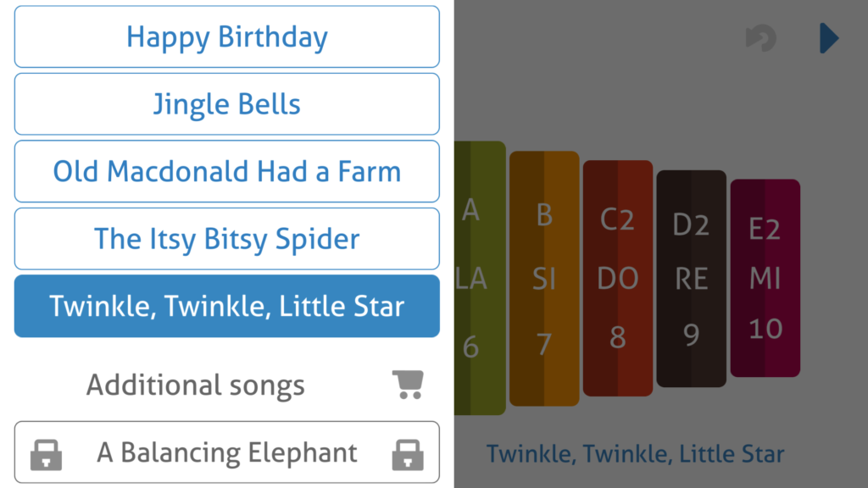Click the Additional songs label
The image size is (868, 488).
[x=195, y=385]
